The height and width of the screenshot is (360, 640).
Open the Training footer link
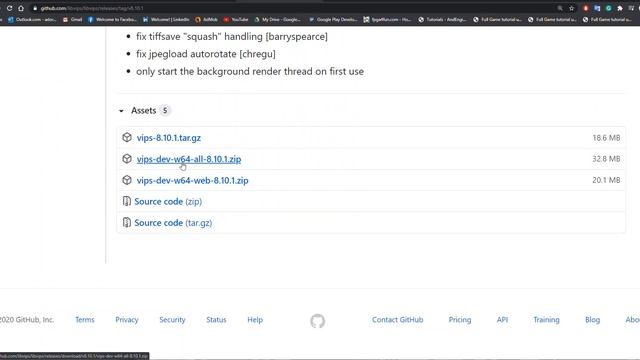point(546,320)
